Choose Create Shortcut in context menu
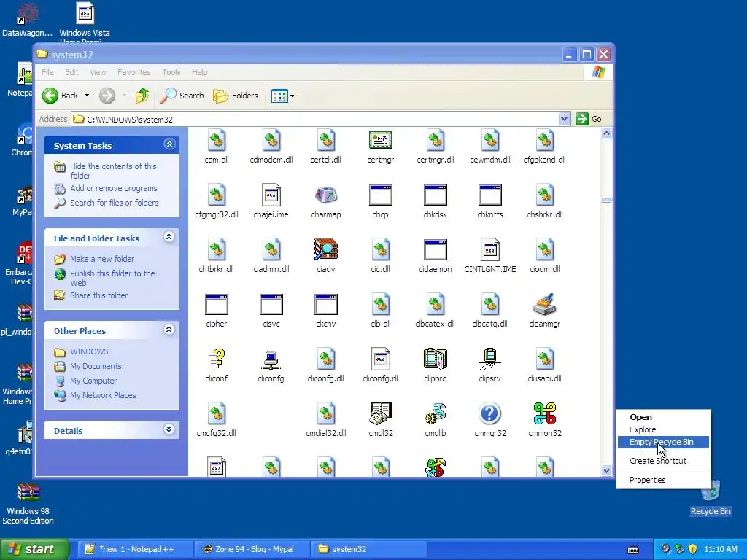 tap(663, 461)
